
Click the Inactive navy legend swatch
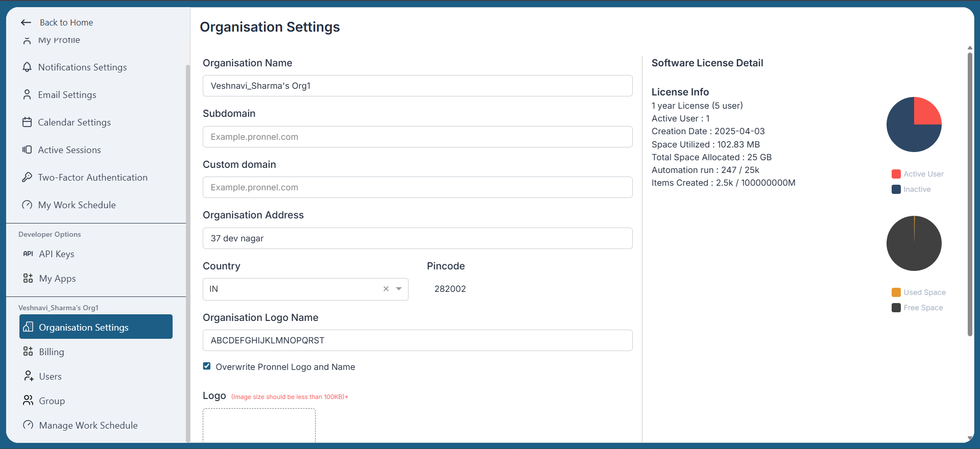tap(896, 189)
